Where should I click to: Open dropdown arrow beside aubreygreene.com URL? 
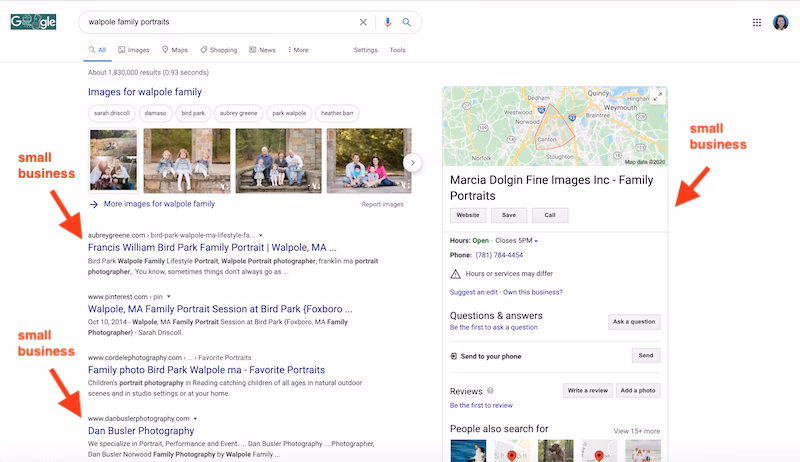tap(261, 235)
